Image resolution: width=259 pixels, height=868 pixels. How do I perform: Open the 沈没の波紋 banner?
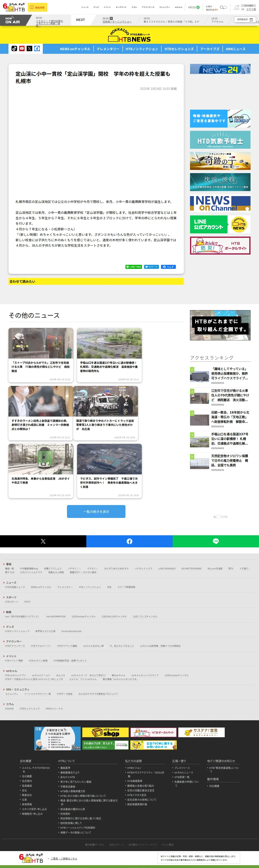[220, 182]
